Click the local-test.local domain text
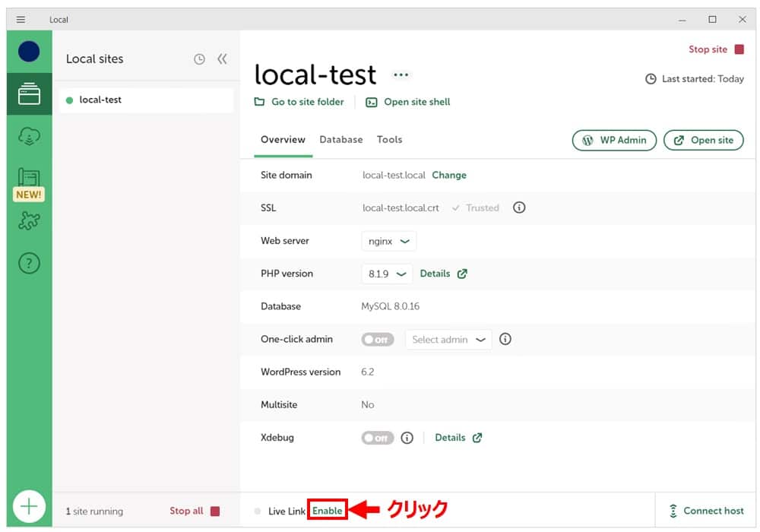Viewport: 760px width, 532px height. [x=394, y=175]
